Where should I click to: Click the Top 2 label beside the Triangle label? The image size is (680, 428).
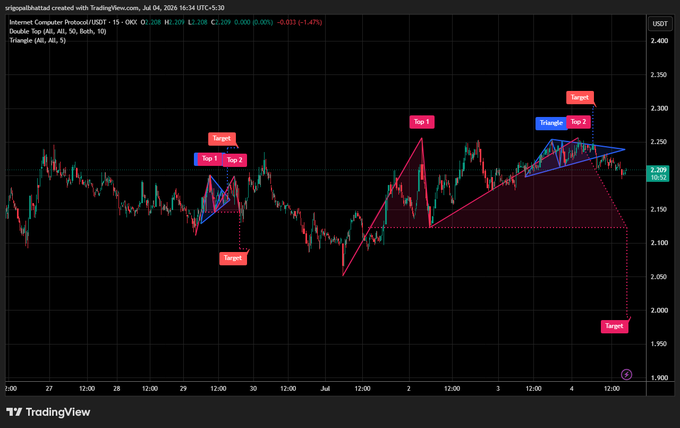point(578,122)
